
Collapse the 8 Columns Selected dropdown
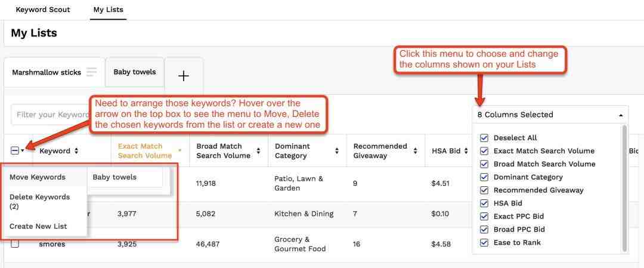coord(620,115)
